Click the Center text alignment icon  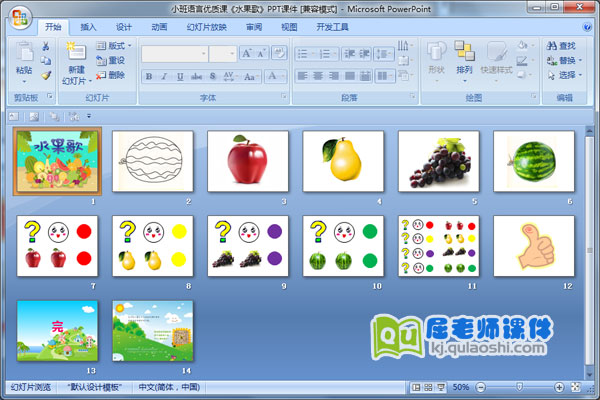[318, 76]
